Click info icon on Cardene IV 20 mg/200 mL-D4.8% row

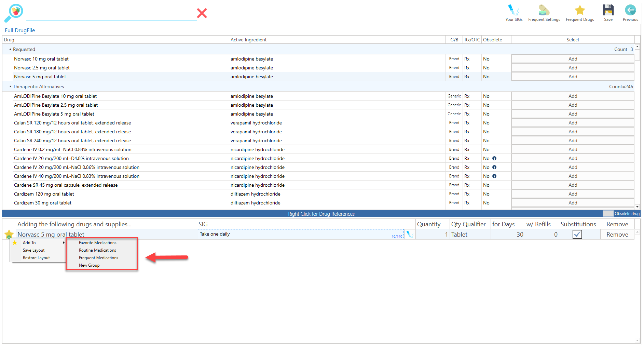(494, 158)
